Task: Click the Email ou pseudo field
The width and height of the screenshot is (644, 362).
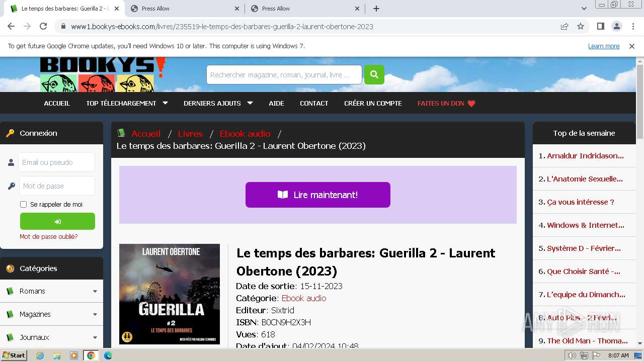Action: click(x=57, y=162)
